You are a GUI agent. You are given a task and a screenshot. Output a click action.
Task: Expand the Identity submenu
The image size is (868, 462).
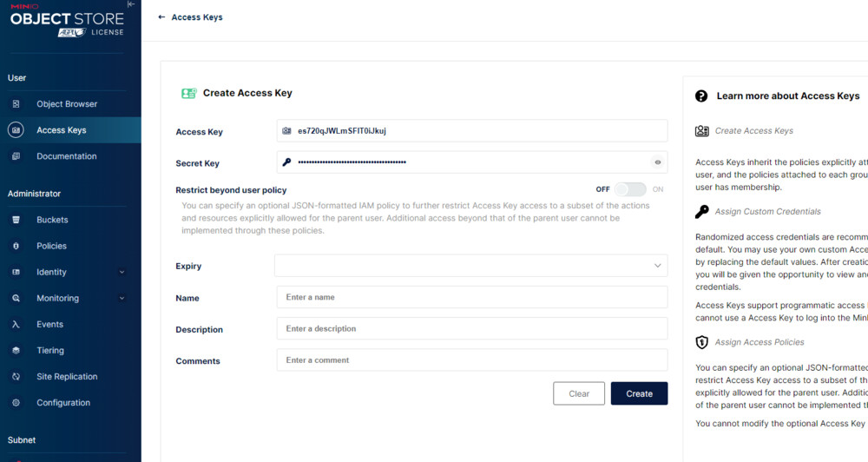click(122, 272)
